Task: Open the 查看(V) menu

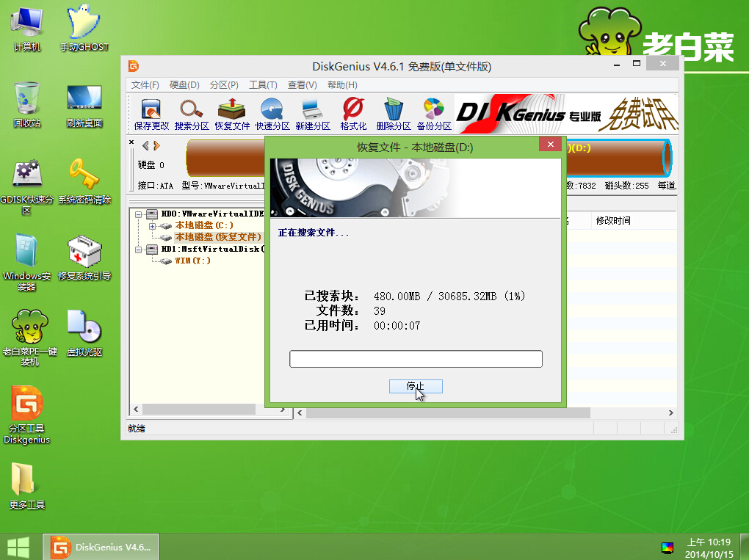Action: pyautogui.click(x=303, y=85)
